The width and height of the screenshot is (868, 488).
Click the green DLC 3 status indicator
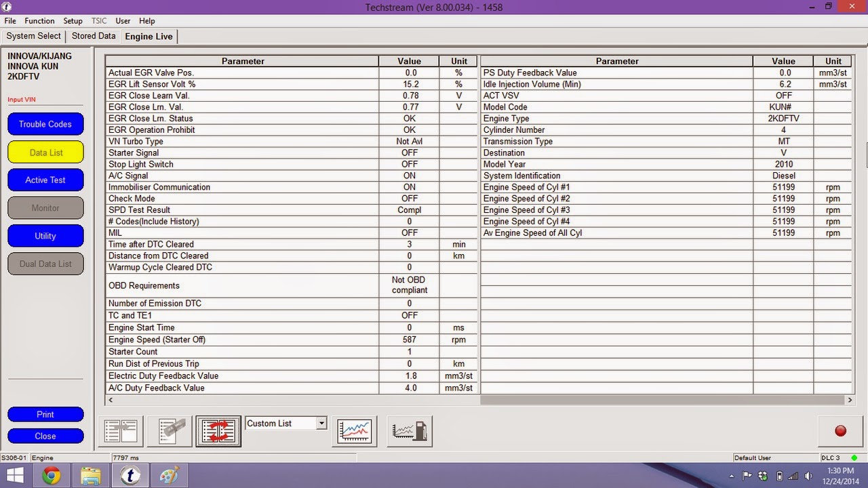(854, 458)
